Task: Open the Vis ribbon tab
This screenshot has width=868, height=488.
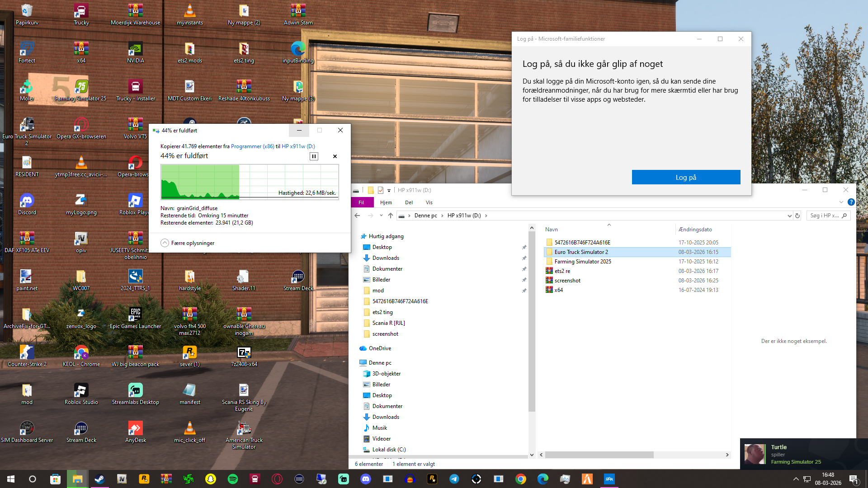Action: coord(429,202)
